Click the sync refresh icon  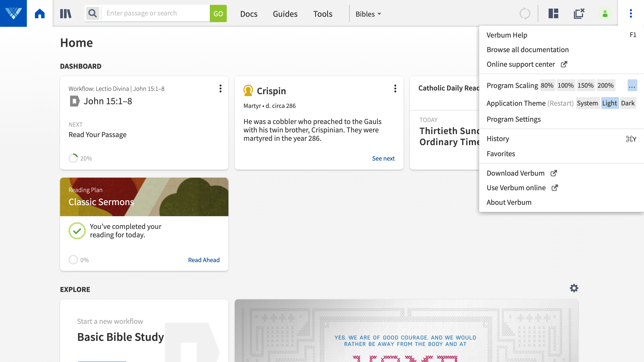525,13
